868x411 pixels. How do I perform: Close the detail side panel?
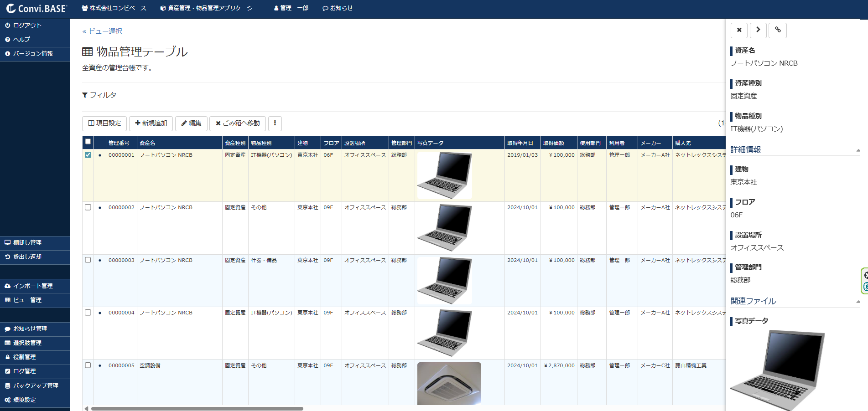click(739, 30)
